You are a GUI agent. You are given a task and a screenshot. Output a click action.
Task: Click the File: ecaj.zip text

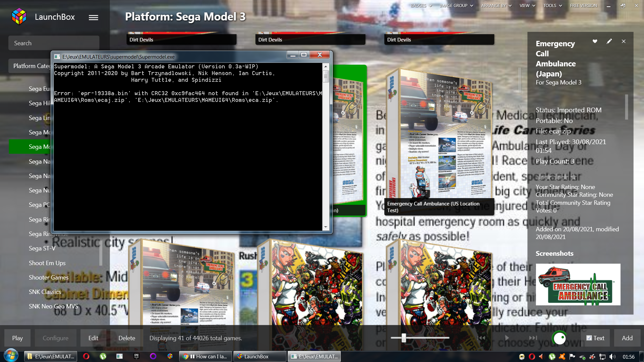coord(553,131)
